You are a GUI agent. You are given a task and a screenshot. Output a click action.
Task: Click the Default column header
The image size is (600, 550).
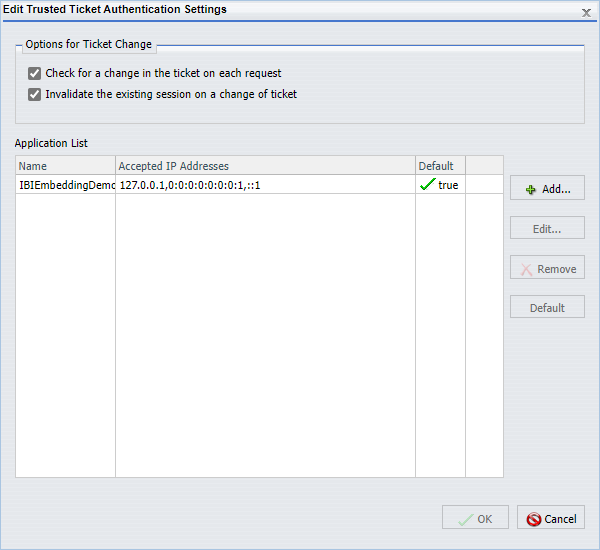coord(440,166)
